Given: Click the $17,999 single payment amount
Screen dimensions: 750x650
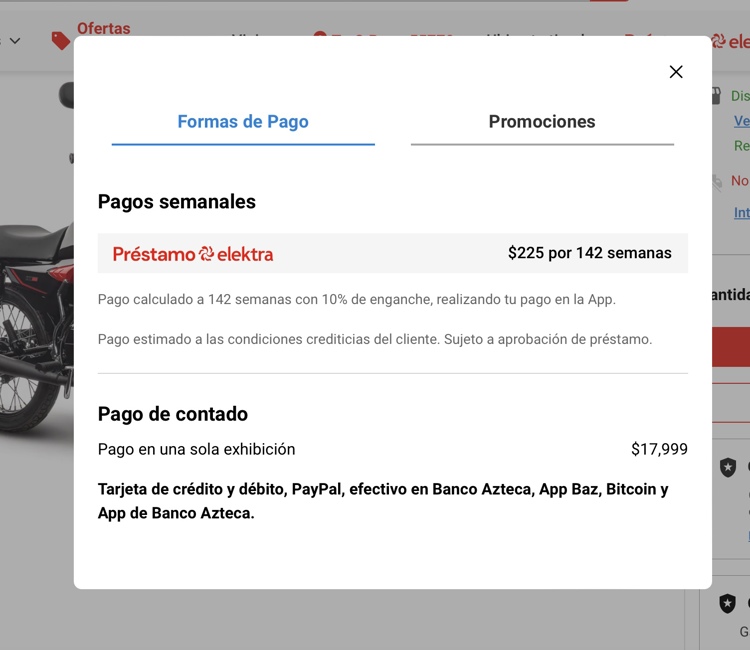Looking at the screenshot, I should point(659,450).
